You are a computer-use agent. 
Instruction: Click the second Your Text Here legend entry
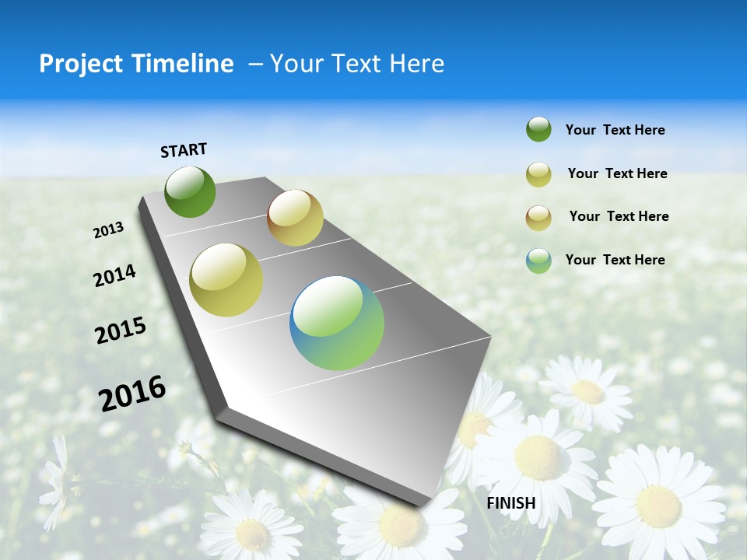pos(619,173)
